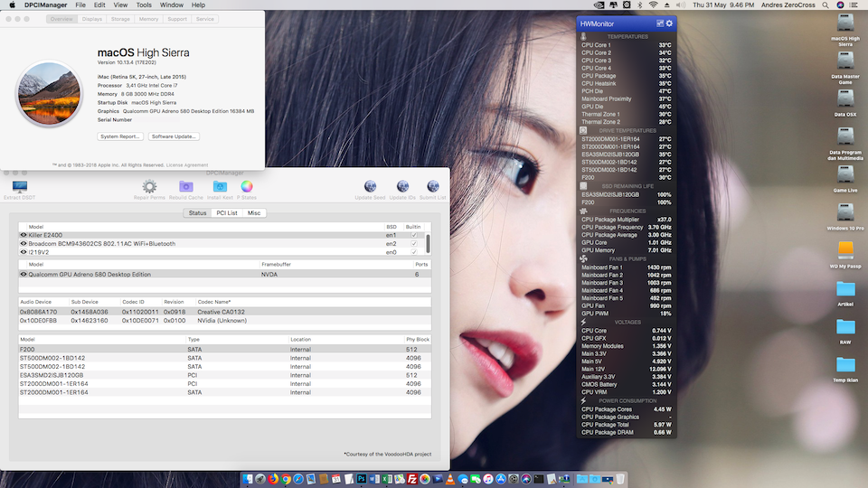Click the Extract DSDT toolbar icon
Image resolution: width=868 pixels, height=488 pixels.
[x=20, y=186]
